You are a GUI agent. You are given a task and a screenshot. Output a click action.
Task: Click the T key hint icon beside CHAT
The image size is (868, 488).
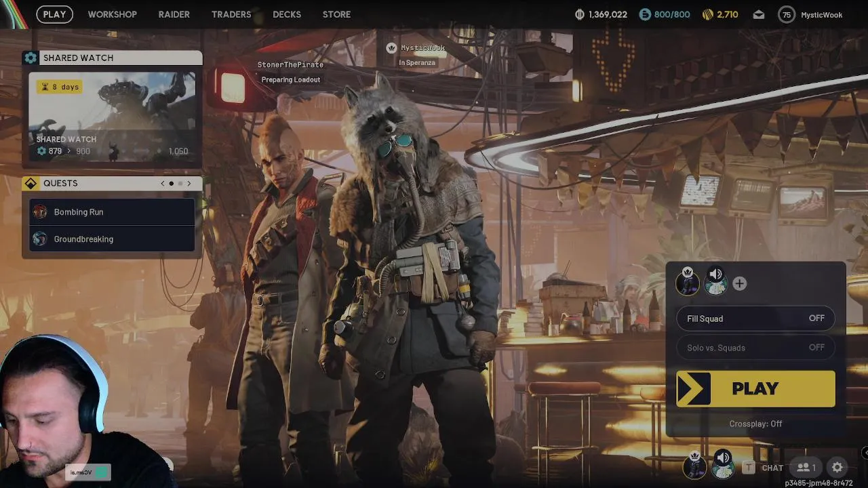749,467
